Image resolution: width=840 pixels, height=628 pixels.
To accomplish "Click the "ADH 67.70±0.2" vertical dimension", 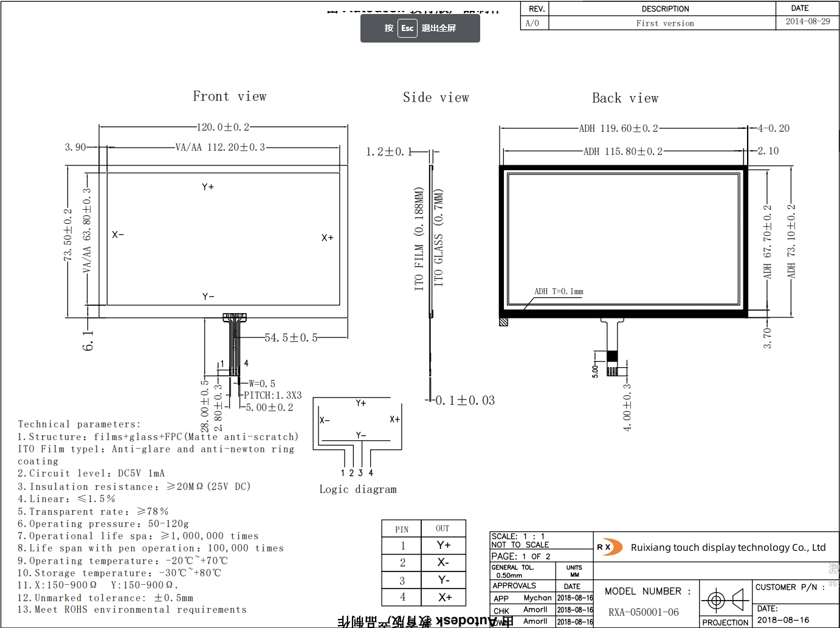I will (x=767, y=241).
